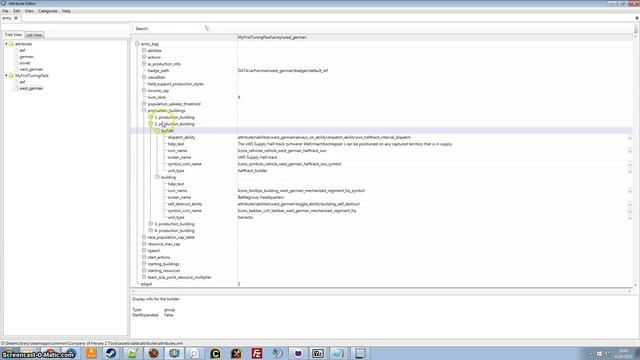Image resolution: width=640 pixels, height=360 pixels.
Task: Open the Categories menu
Action: coord(48,11)
